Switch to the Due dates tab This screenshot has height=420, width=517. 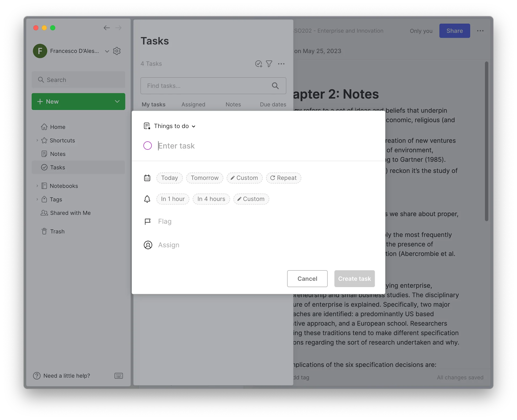(273, 104)
